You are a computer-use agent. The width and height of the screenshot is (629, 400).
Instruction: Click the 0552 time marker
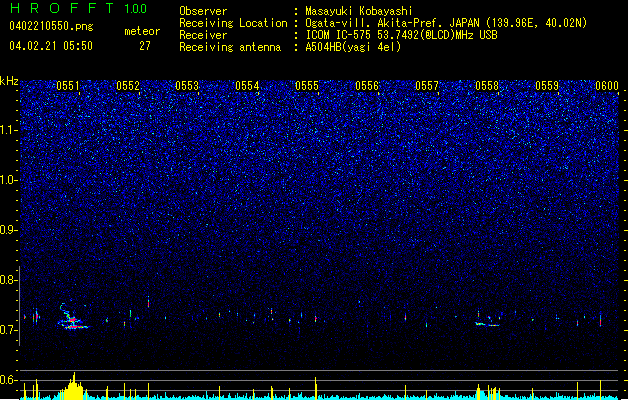click(128, 86)
